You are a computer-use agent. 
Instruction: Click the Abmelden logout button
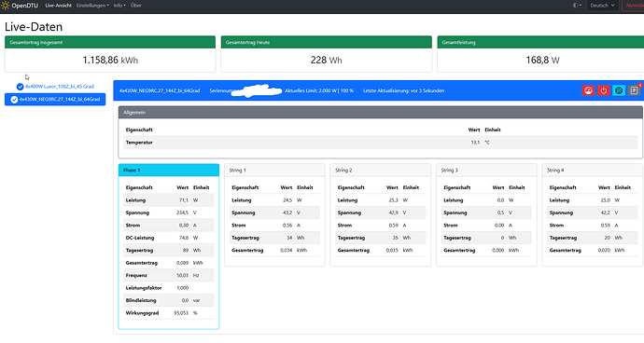tap(633, 6)
